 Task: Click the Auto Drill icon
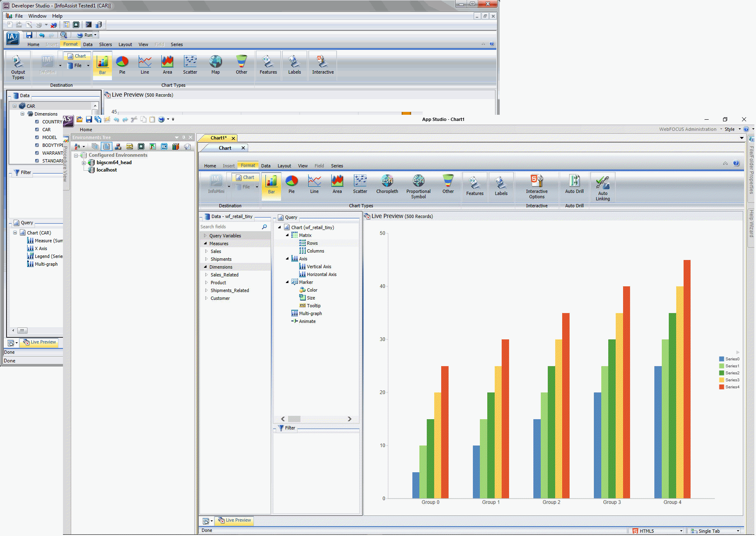point(574,183)
